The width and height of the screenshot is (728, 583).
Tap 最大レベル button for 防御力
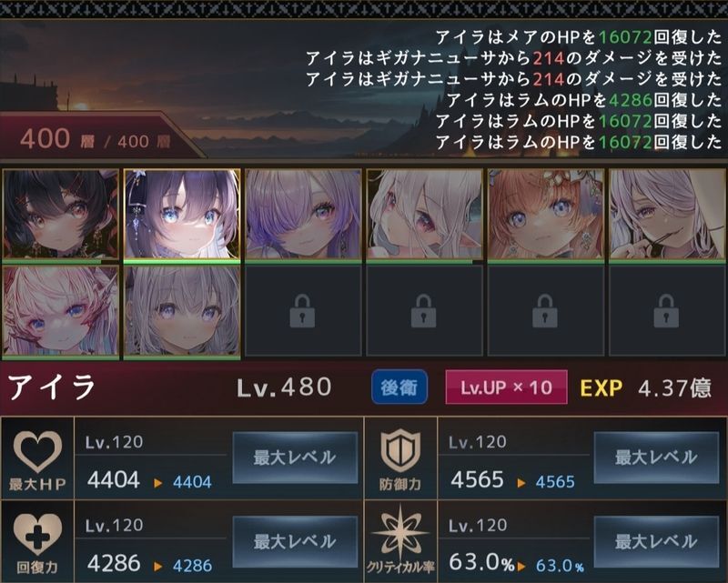click(656, 457)
